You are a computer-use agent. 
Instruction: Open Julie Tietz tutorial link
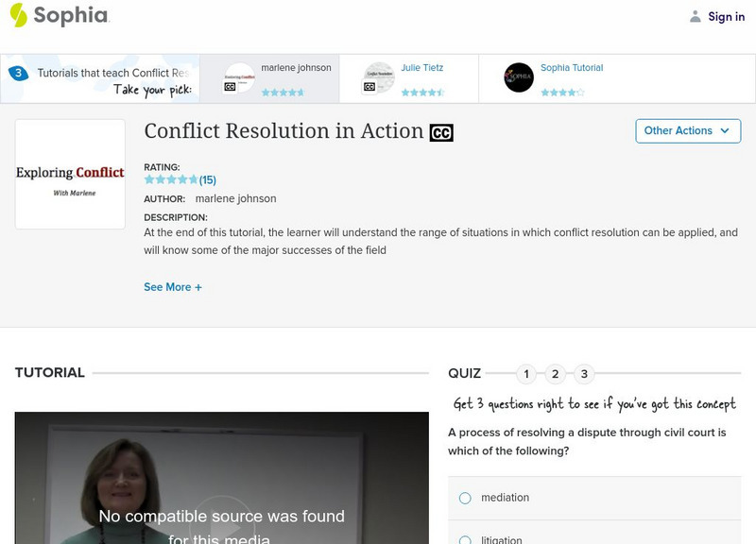click(x=421, y=68)
